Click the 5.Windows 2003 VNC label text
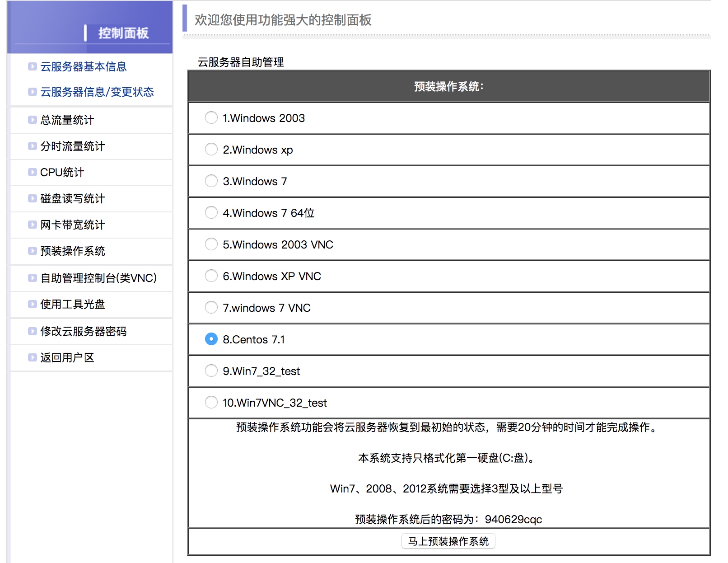The height and width of the screenshot is (563, 728). 278,244
